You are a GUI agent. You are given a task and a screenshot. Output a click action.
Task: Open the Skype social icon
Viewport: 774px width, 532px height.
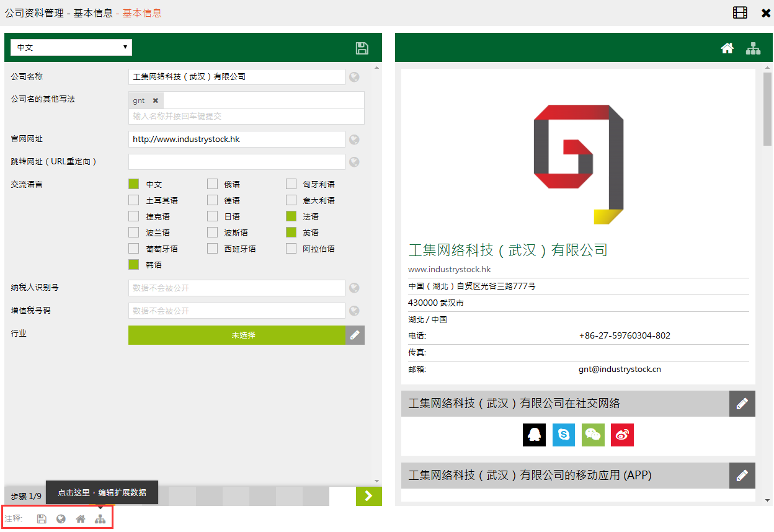(563, 435)
